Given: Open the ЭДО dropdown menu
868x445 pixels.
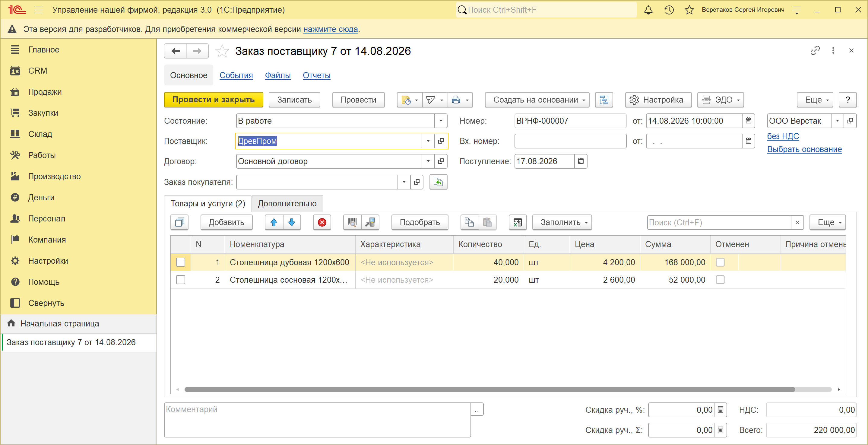Looking at the screenshot, I should pyautogui.click(x=721, y=100).
